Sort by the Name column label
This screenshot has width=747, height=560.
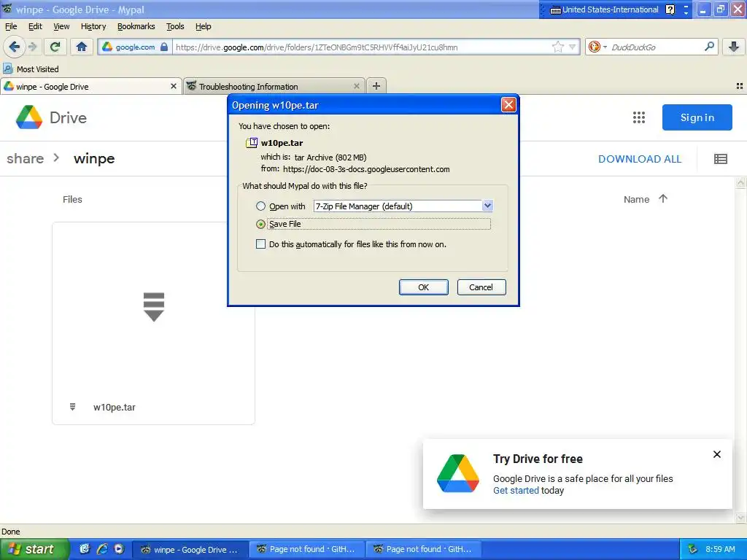(x=636, y=199)
